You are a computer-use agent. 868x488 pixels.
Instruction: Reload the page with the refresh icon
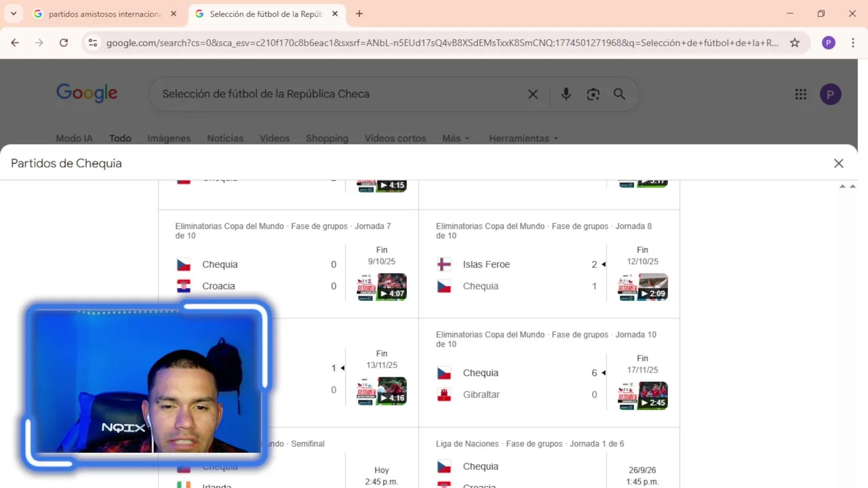tap(64, 43)
